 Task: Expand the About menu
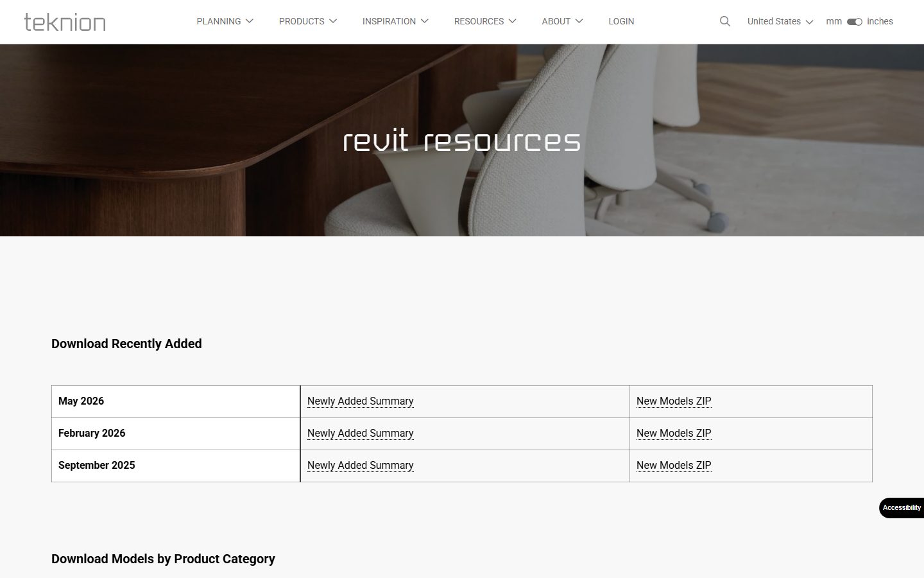(563, 21)
